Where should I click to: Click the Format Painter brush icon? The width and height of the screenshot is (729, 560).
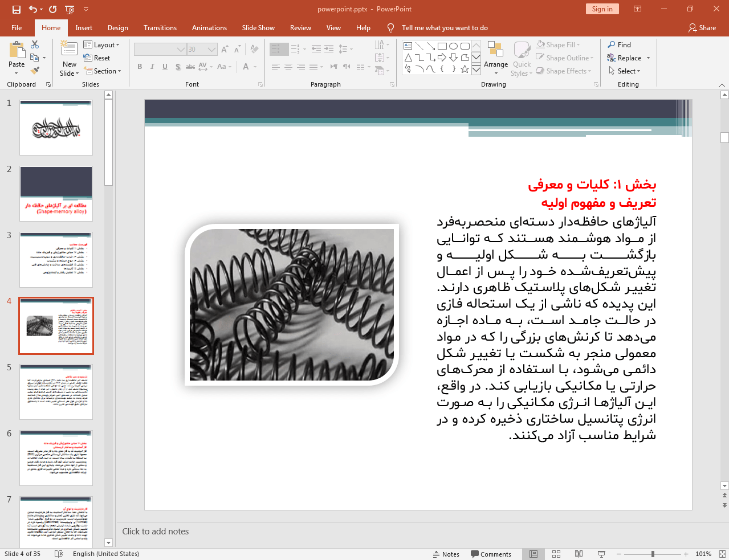point(35,71)
